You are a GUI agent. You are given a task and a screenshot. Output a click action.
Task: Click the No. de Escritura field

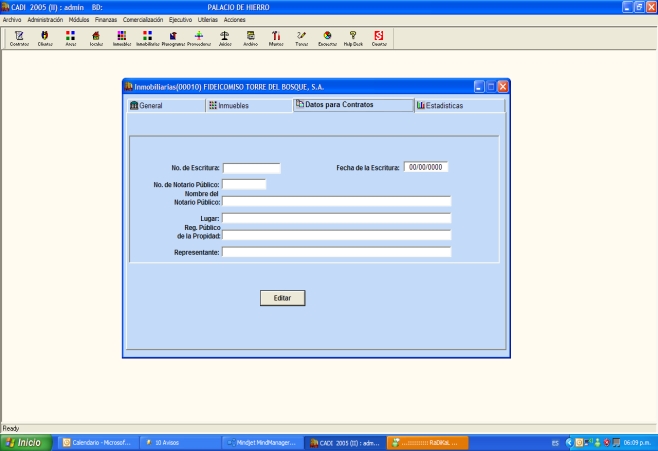[251, 168]
